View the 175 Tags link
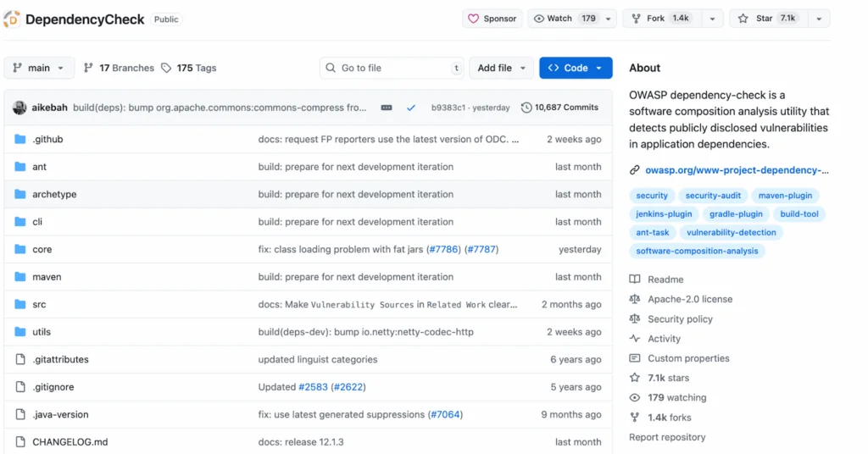The image size is (868, 454). 189,68
